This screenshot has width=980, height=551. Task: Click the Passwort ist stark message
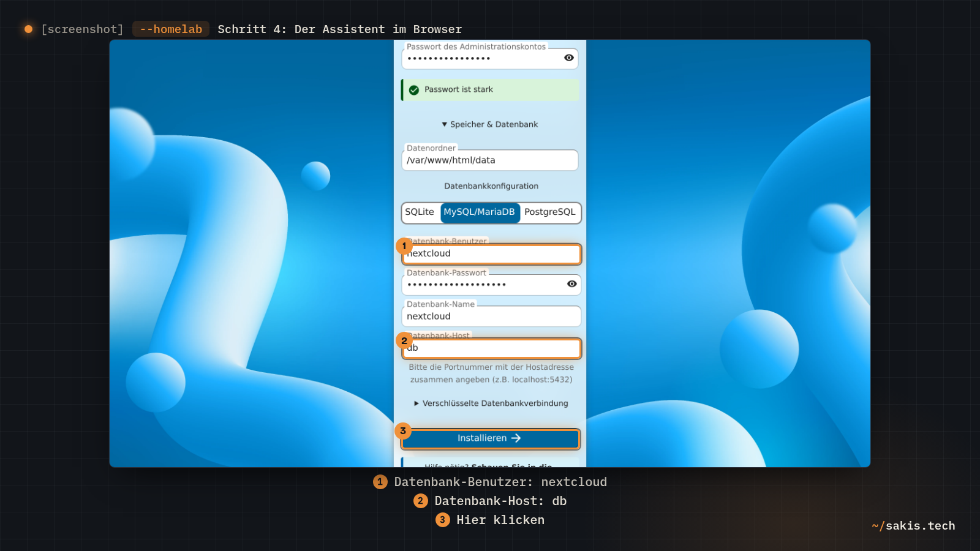490,90
